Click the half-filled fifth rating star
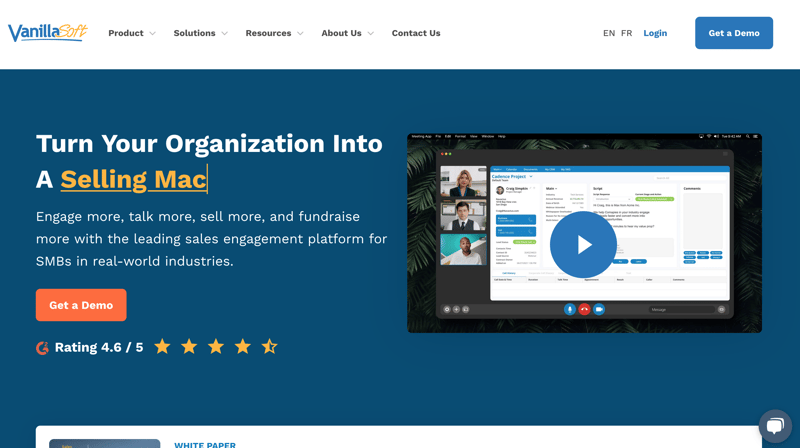 coord(269,346)
